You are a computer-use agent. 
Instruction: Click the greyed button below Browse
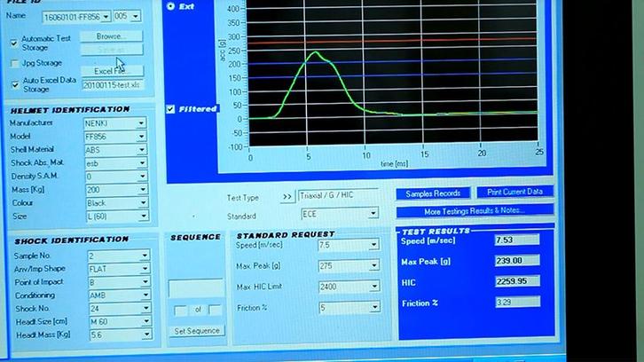pos(111,50)
